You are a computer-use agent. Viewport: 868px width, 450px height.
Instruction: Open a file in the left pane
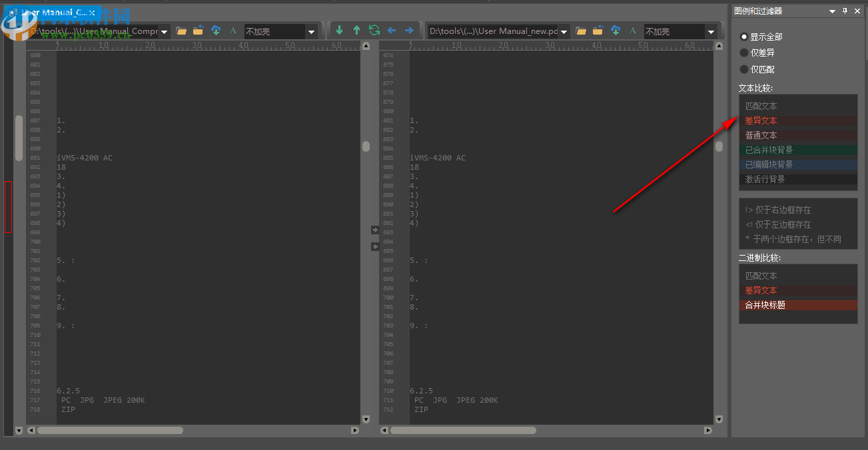point(181,30)
